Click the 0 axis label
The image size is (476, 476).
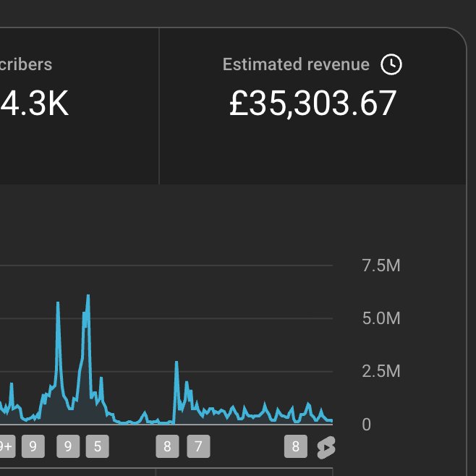[367, 425]
